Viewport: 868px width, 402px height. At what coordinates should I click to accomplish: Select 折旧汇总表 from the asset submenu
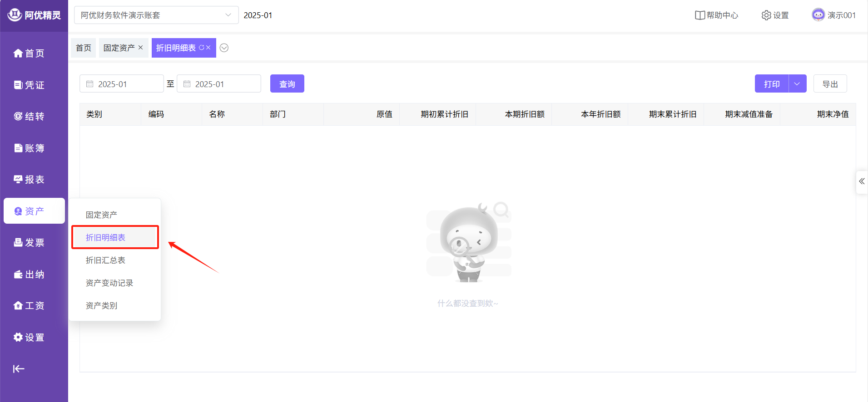click(105, 260)
